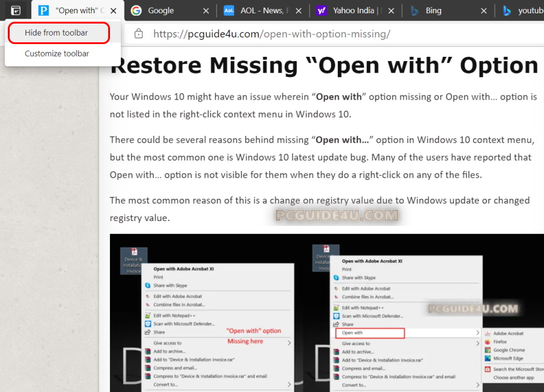Screen dimensions: 544x392
Task: Close the "Open with" pcguide4u tab
Action: pyautogui.click(x=114, y=11)
